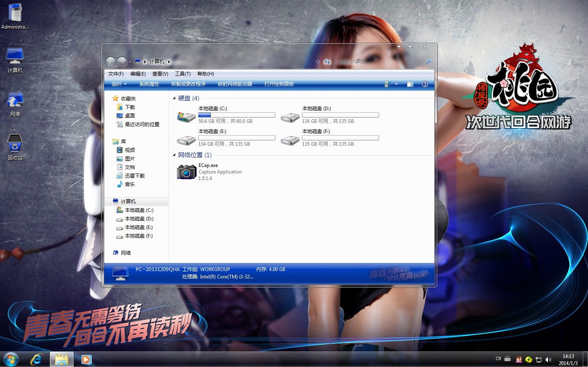Select the F: drive icon in content pane
Screen dimensions: 588x367
(x=290, y=140)
